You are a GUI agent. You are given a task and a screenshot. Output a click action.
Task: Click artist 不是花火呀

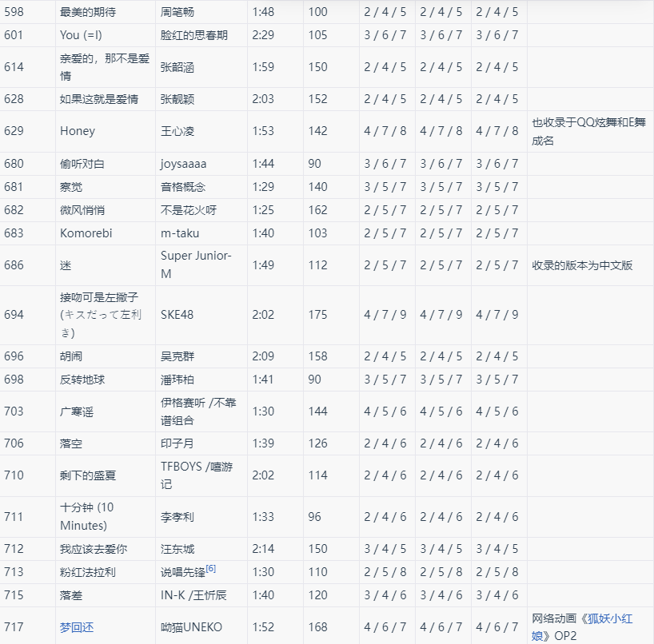[189, 210]
